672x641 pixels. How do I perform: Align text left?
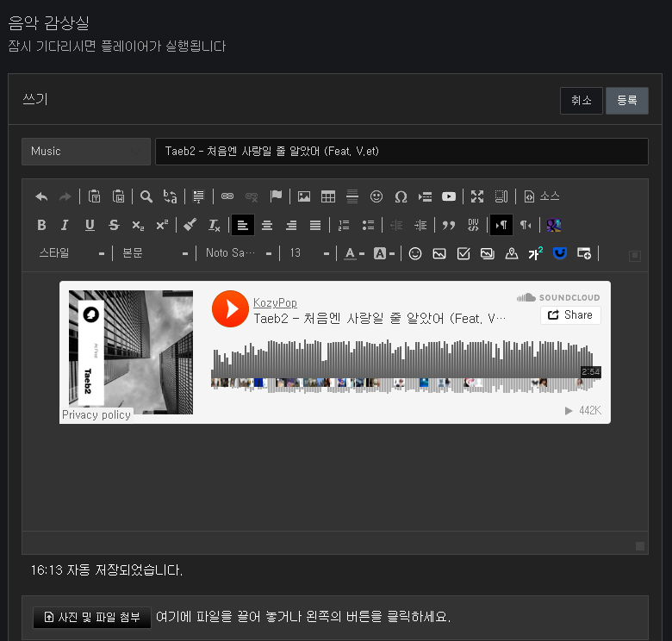(243, 225)
